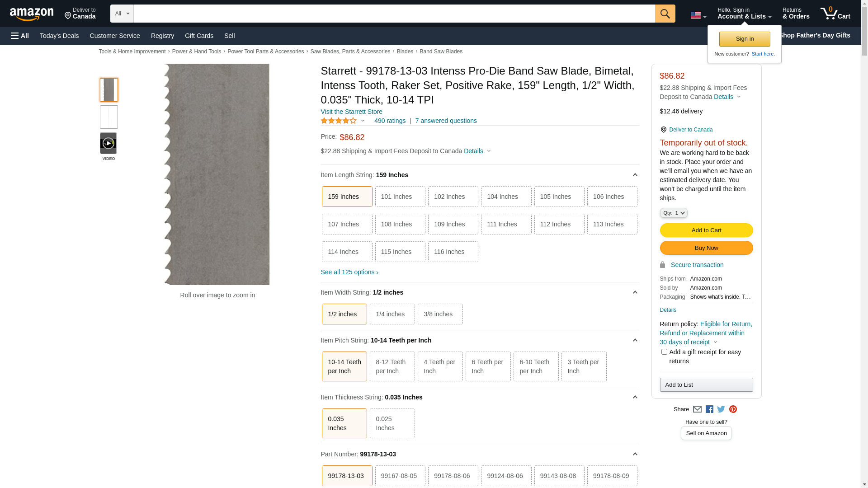Open the See all 125 options link
Viewport: 868px width, 488px height.
tap(349, 272)
